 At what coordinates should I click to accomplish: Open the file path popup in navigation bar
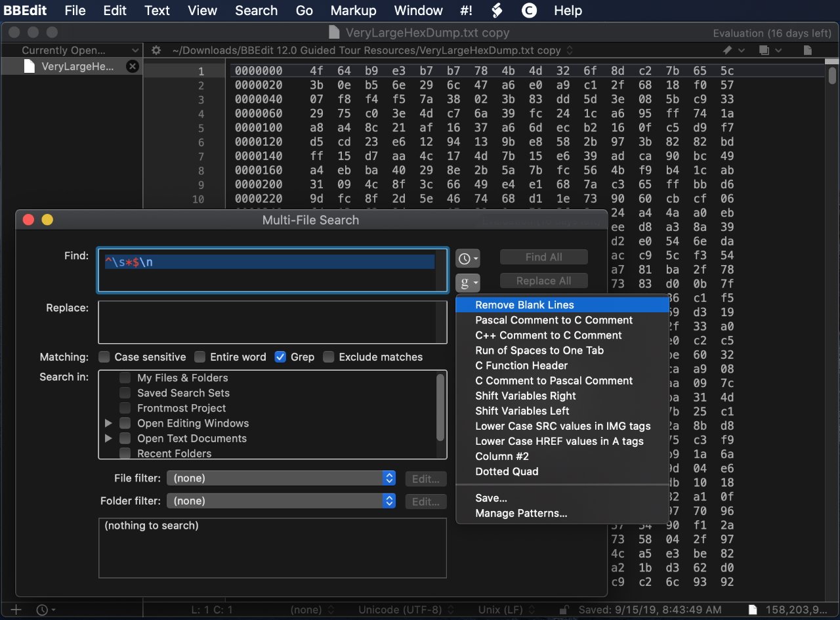tap(373, 50)
